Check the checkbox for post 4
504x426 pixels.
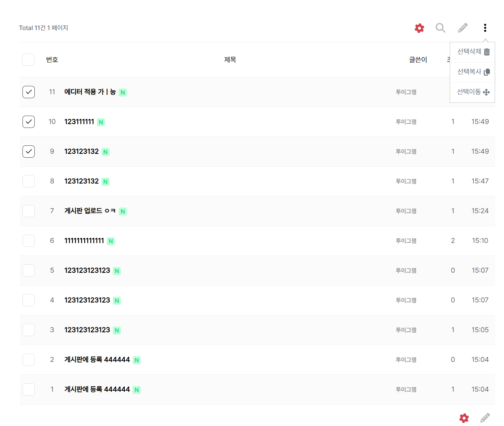click(28, 300)
